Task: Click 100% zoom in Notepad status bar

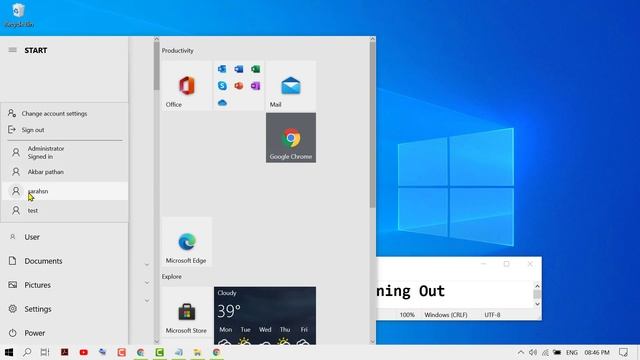Action: coord(407,315)
